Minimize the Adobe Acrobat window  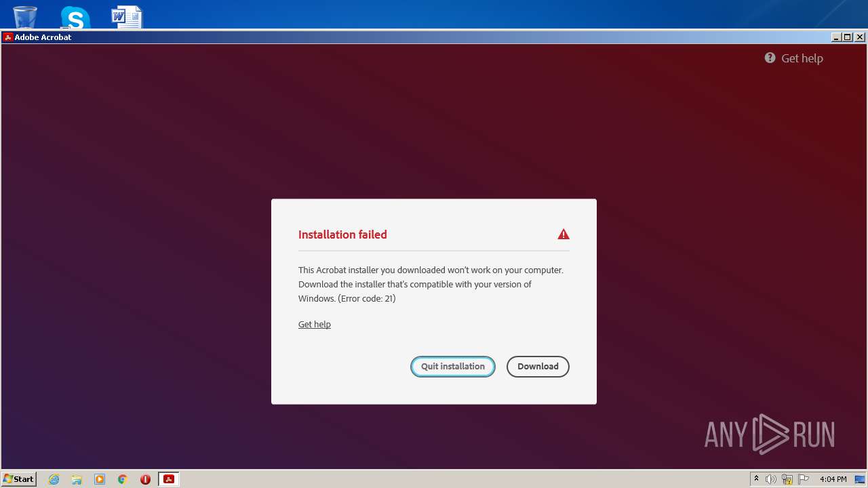pyautogui.click(x=836, y=37)
